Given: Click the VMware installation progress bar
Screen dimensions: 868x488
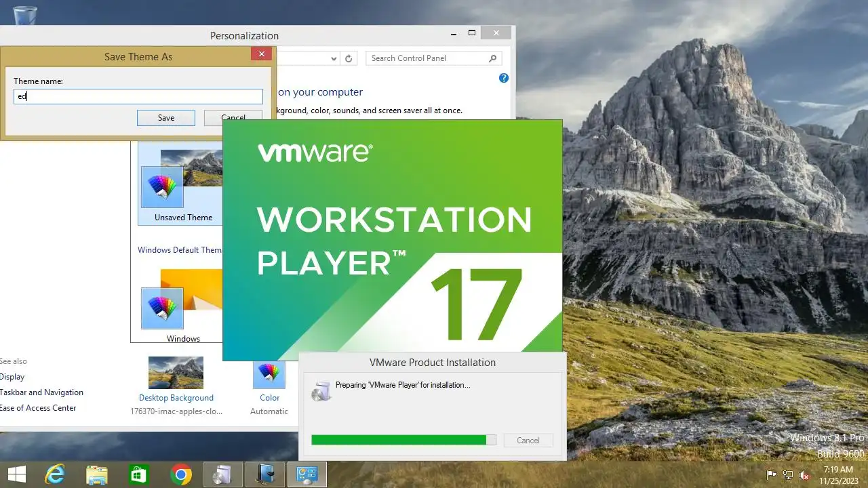Looking at the screenshot, I should coord(403,440).
